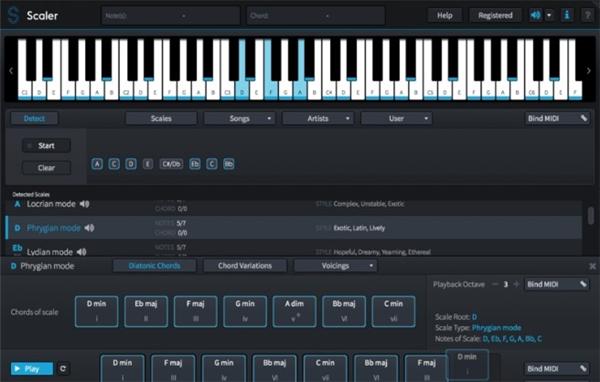Open the User dropdown
The image size is (600, 382).
click(x=396, y=119)
